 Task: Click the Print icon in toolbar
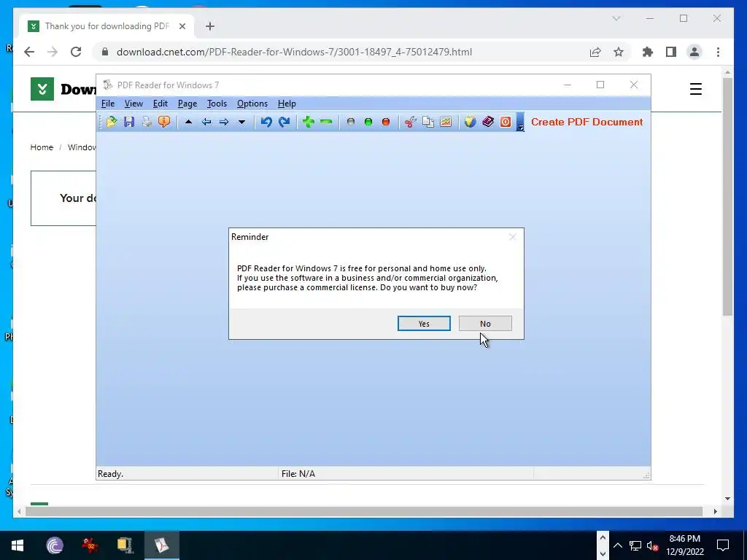(147, 122)
